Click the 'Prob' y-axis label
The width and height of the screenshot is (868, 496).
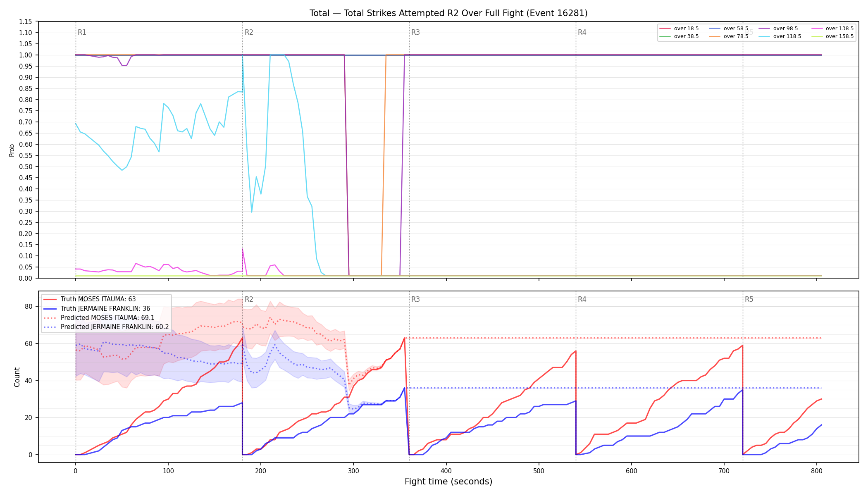(x=12, y=150)
